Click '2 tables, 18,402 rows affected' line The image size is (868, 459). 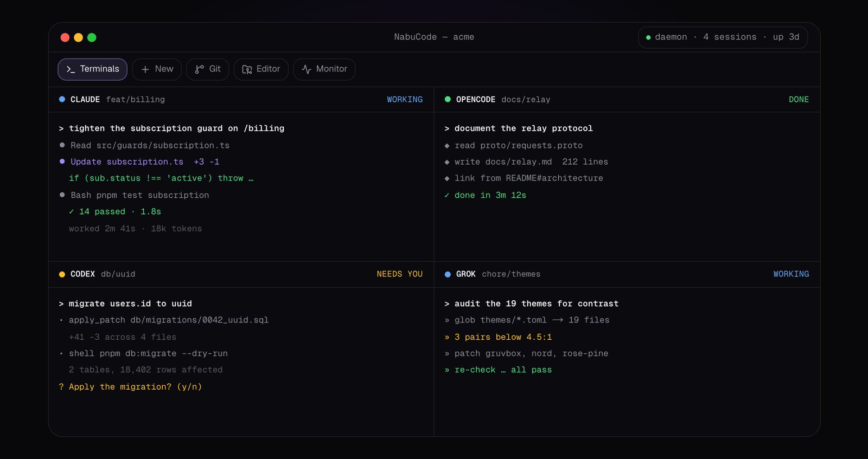pyautogui.click(x=145, y=370)
